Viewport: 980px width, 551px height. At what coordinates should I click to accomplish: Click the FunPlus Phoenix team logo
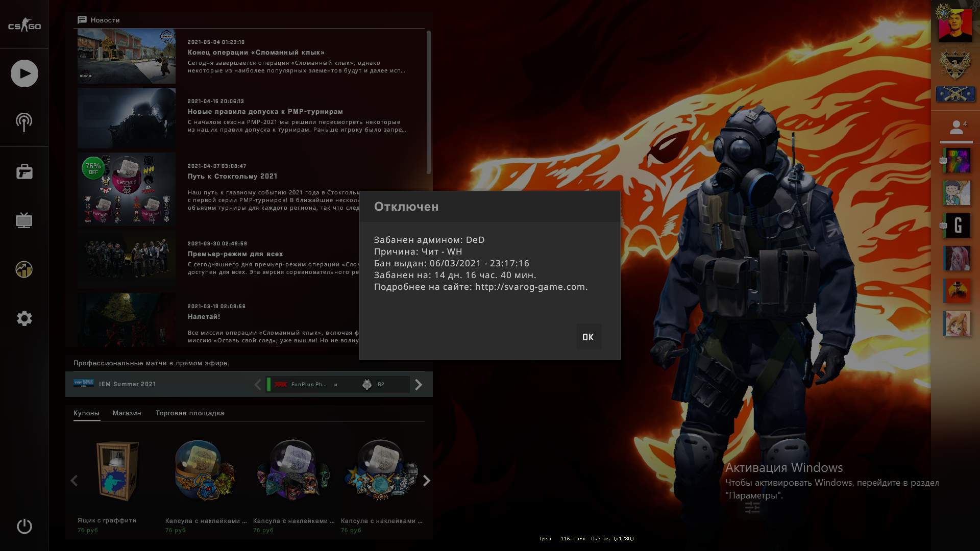[x=280, y=384]
